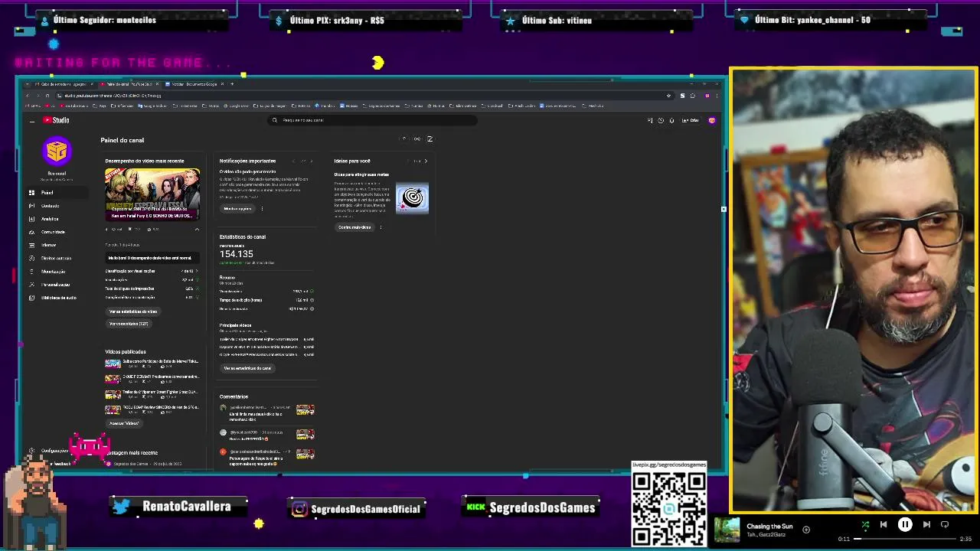Collapse the latest video performance section
Screen dimensions: 980x551
pyautogui.click(x=197, y=229)
